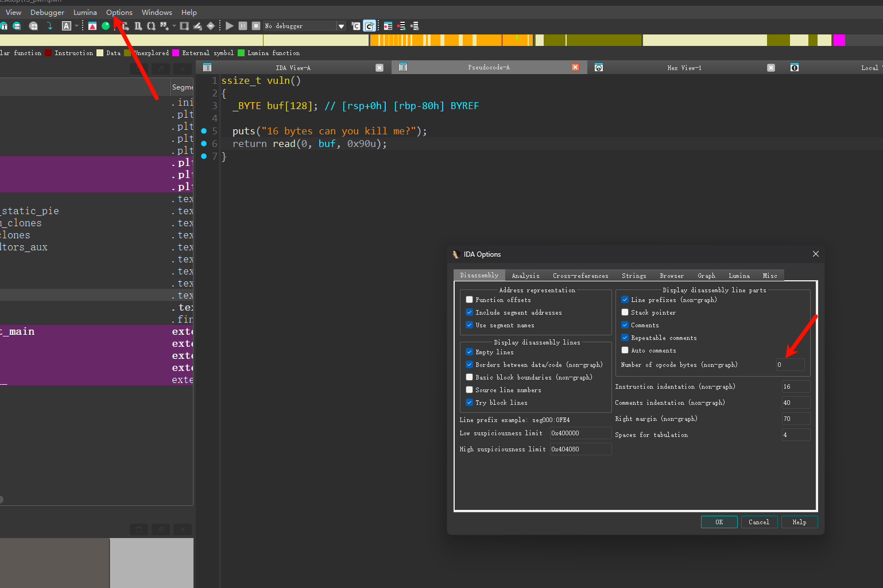
Task: Click the start process play icon
Action: click(x=230, y=26)
